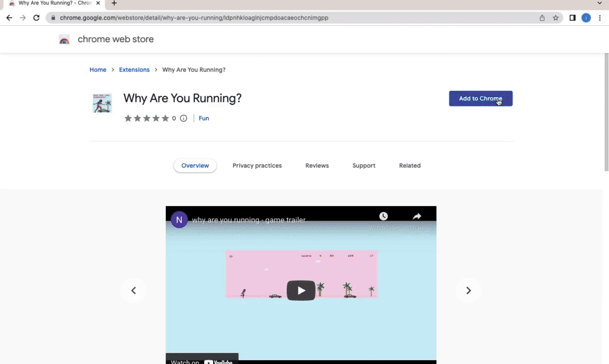Click the lock icon in address bar
609x364 pixels.
[x=53, y=18]
